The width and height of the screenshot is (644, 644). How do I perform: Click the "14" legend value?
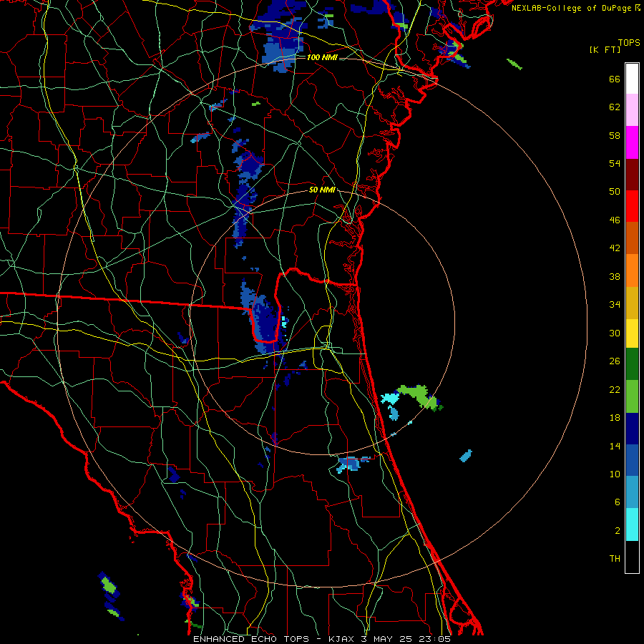pyautogui.click(x=615, y=447)
